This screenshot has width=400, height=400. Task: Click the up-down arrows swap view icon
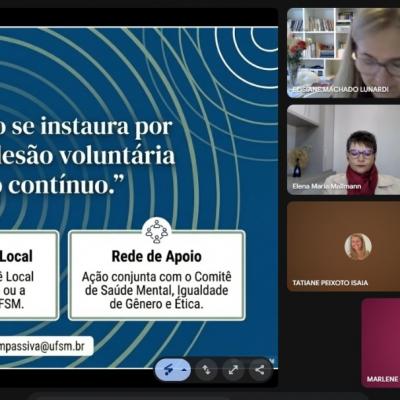coord(206,370)
